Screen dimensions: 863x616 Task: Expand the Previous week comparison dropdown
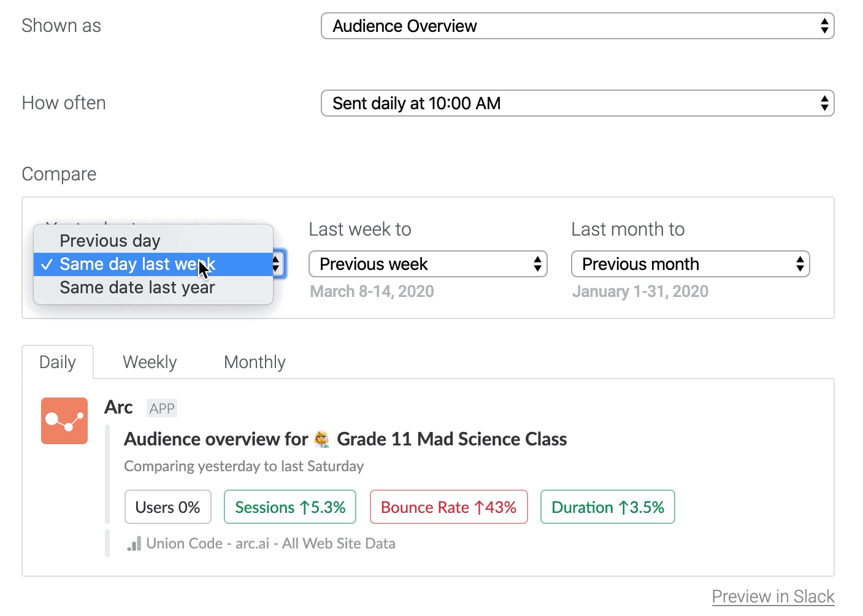[428, 264]
